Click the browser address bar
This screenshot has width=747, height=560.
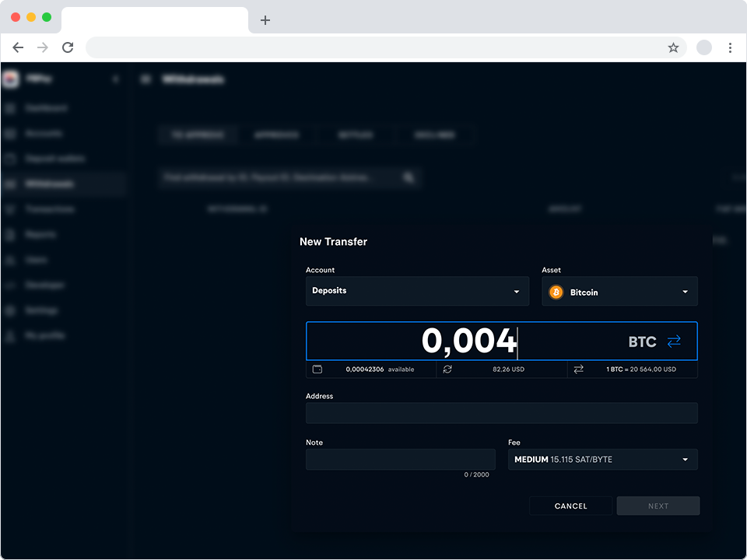click(x=386, y=47)
